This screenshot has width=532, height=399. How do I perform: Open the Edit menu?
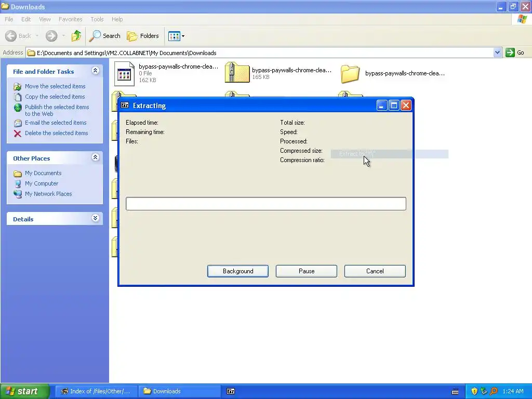(26, 19)
